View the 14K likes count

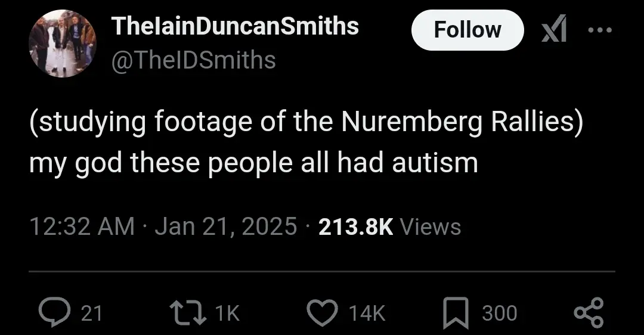(367, 313)
